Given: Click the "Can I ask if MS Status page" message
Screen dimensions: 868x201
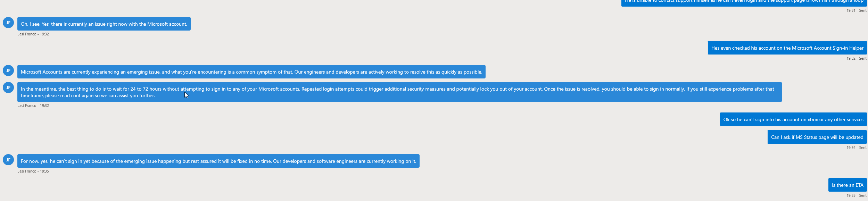Looking at the screenshot, I should click(x=817, y=137).
